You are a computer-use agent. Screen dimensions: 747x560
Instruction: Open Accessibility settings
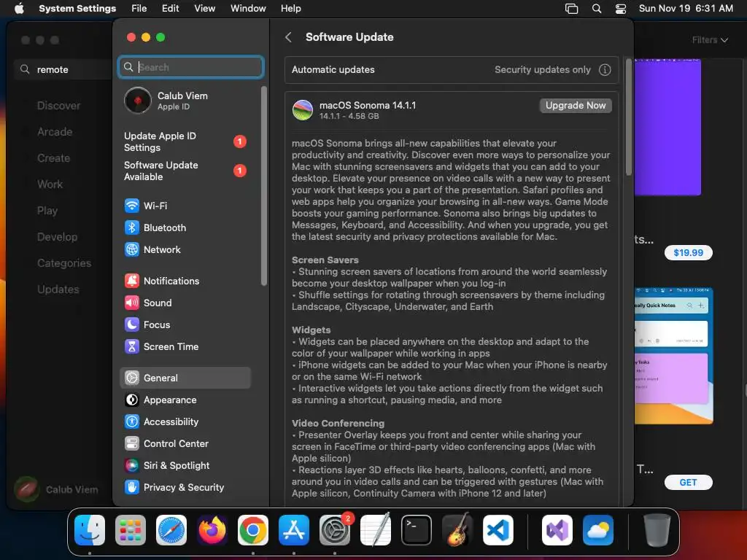coord(185,422)
